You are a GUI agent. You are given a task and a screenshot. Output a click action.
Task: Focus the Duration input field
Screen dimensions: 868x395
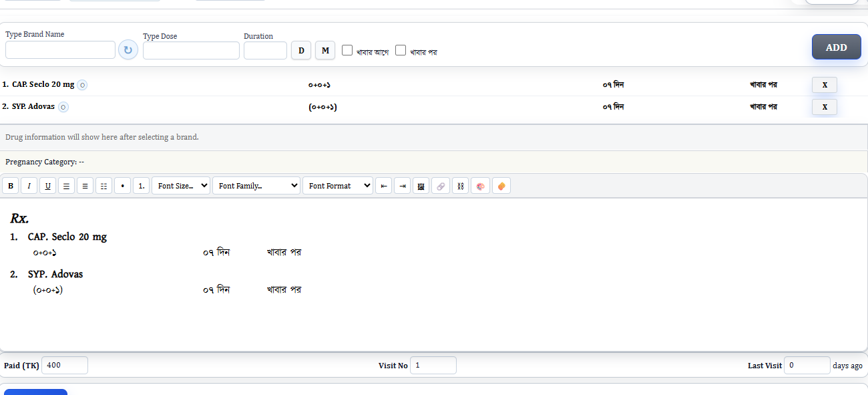click(x=265, y=50)
